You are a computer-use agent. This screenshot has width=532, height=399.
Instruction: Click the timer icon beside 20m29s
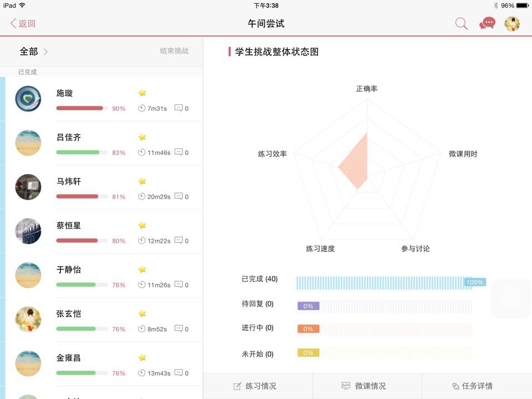click(x=142, y=196)
